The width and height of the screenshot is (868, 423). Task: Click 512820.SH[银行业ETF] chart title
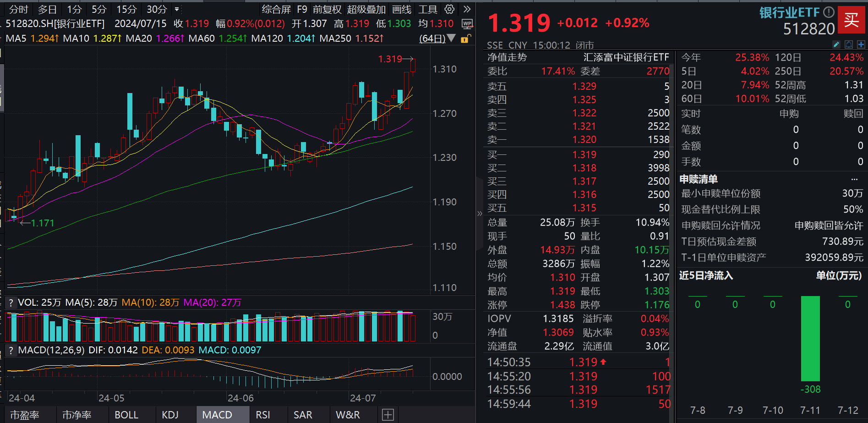click(x=55, y=24)
